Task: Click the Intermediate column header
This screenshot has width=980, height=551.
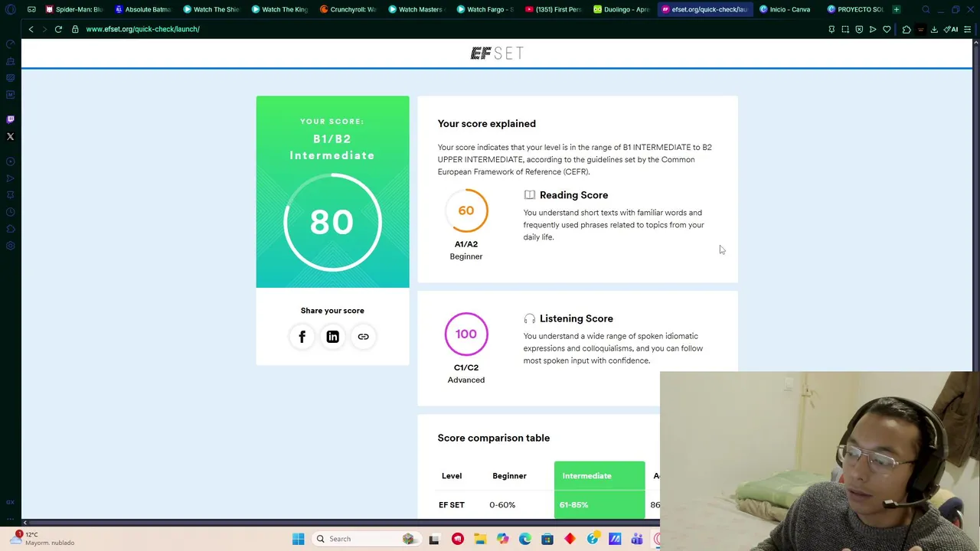Action: tap(599, 476)
